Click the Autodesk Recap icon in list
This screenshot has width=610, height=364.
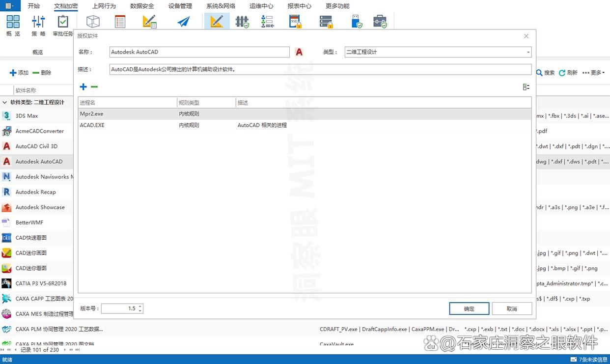(x=6, y=192)
